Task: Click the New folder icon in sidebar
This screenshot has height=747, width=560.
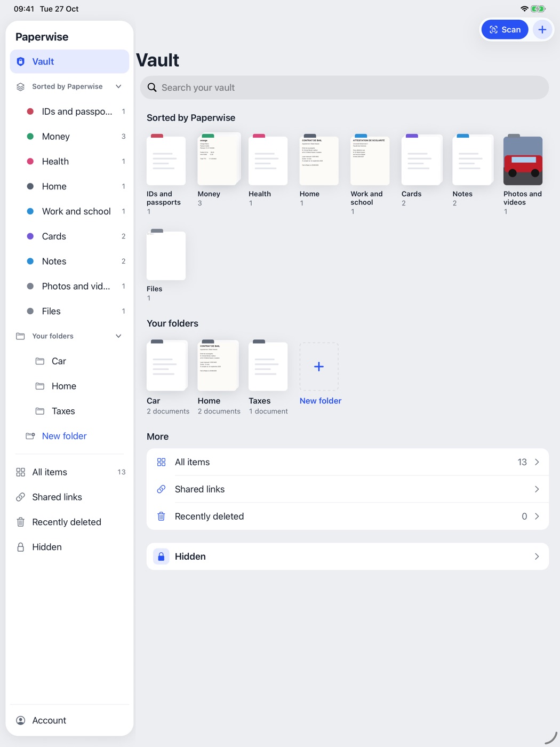Action: click(x=30, y=436)
